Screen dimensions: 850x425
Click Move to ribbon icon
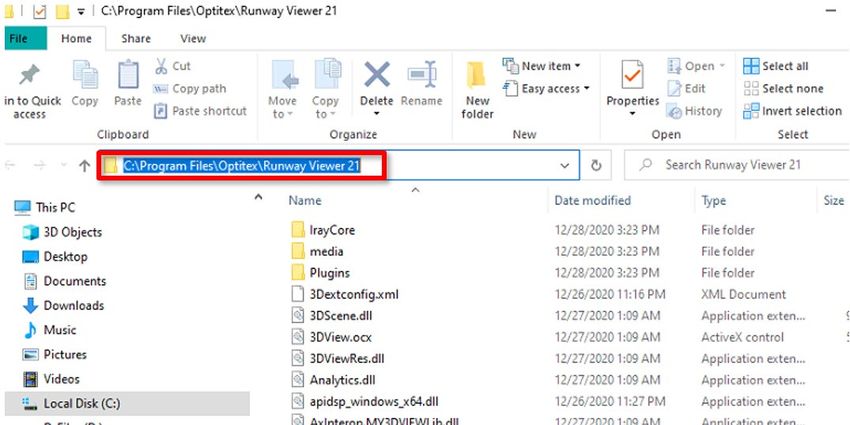point(284,75)
